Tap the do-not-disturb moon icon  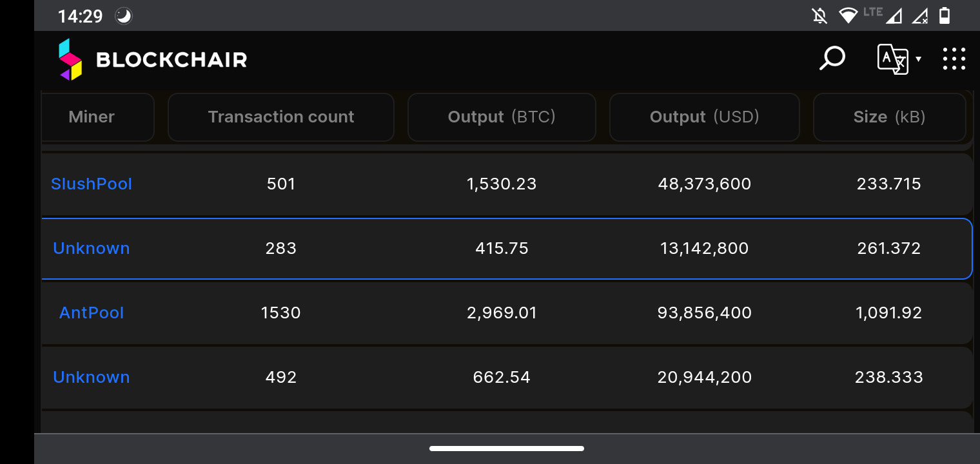pos(124,16)
